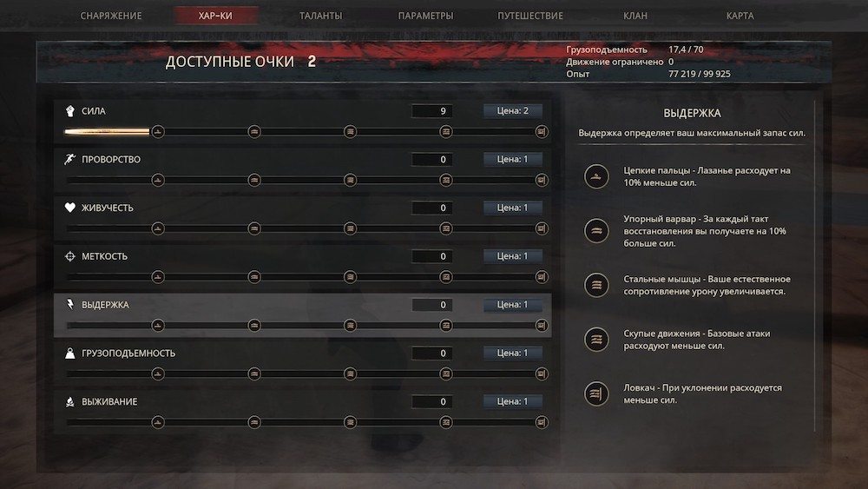The height and width of the screenshot is (489, 868).
Task: Switch to the Таланты tab
Action: coord(320,16)
